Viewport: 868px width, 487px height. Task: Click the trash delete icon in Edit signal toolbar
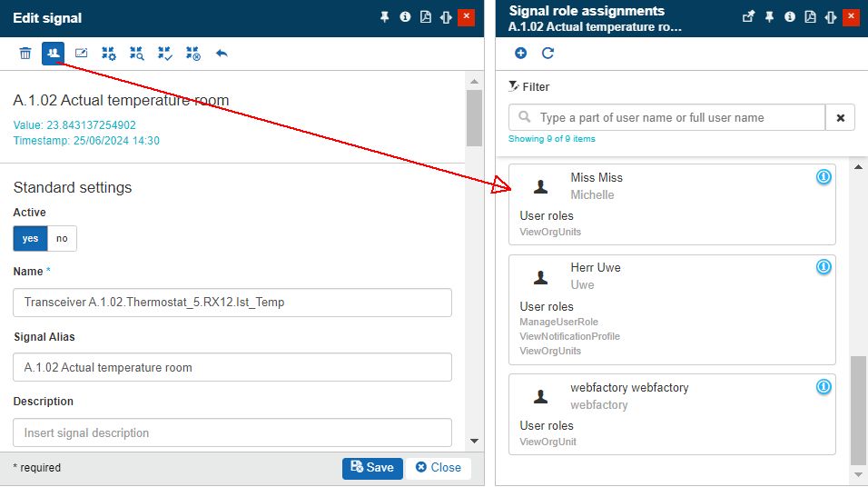[25, 54]
